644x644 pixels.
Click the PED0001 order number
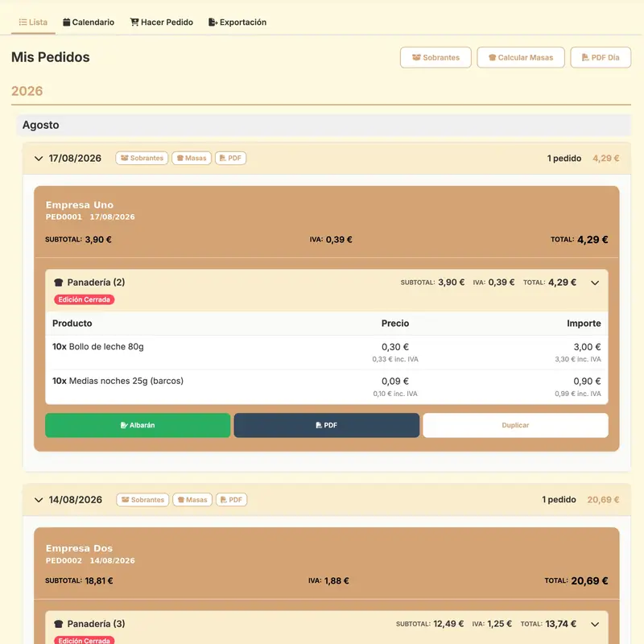click(64, 217)
